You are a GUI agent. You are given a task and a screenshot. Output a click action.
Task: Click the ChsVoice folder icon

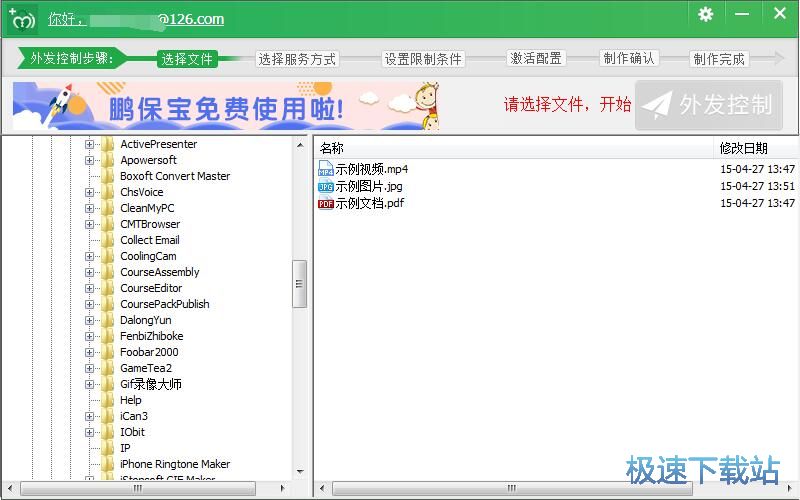pyautogui.click(x=107, y=192)
